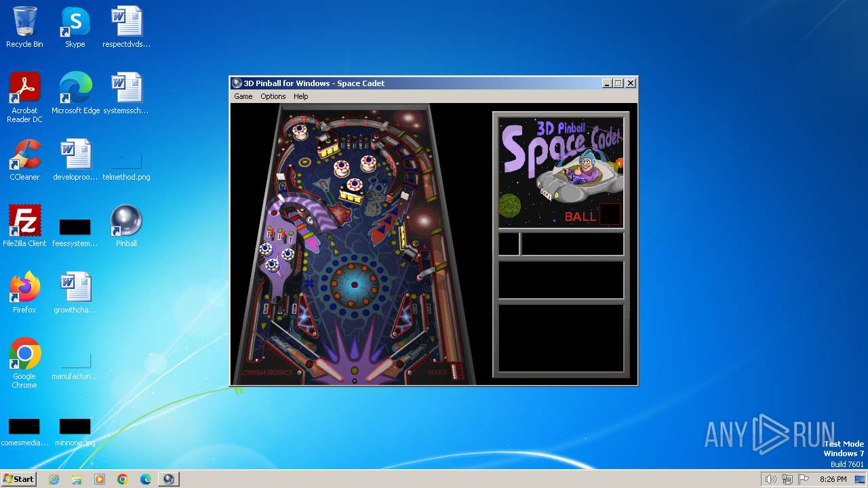Viewport: 868px width, 488px height.
Task: Click the 8:26 PM taskbar clock
Action: [833, 479]
